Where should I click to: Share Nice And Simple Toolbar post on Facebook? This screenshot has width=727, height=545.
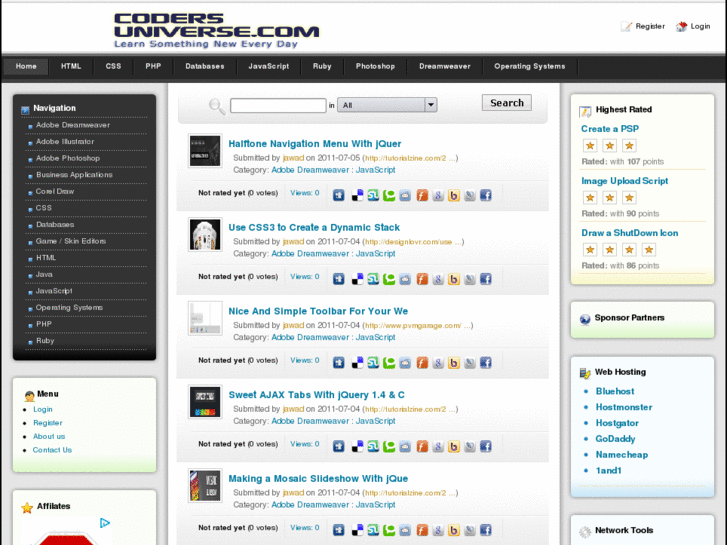pyautogui.click(x=485, y=363)
